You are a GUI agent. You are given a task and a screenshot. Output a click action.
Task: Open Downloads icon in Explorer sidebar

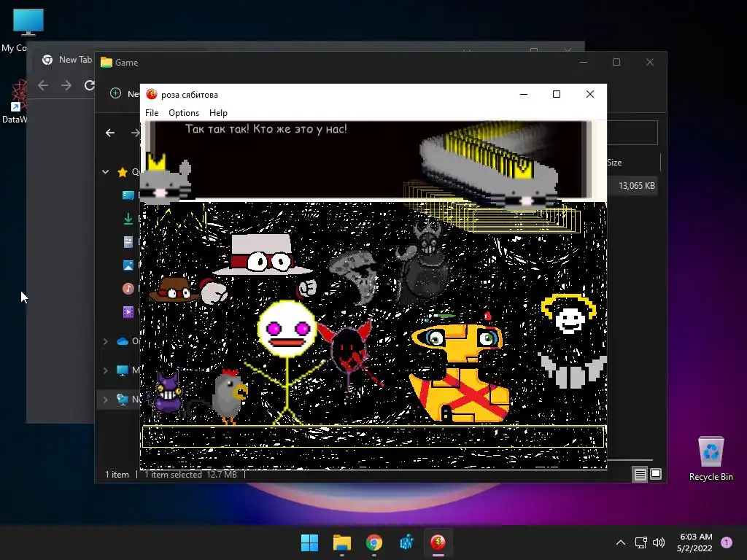coord(128,219)
